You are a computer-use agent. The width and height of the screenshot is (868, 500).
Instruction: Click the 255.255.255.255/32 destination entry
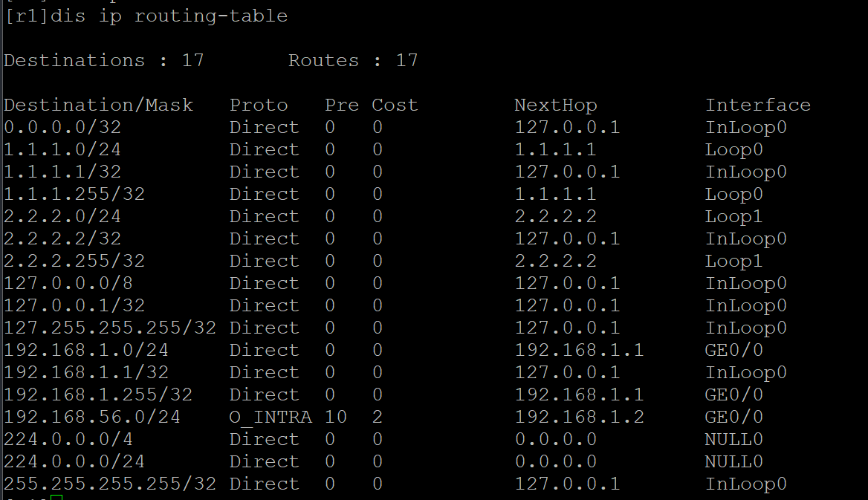[x=110, y=484]
